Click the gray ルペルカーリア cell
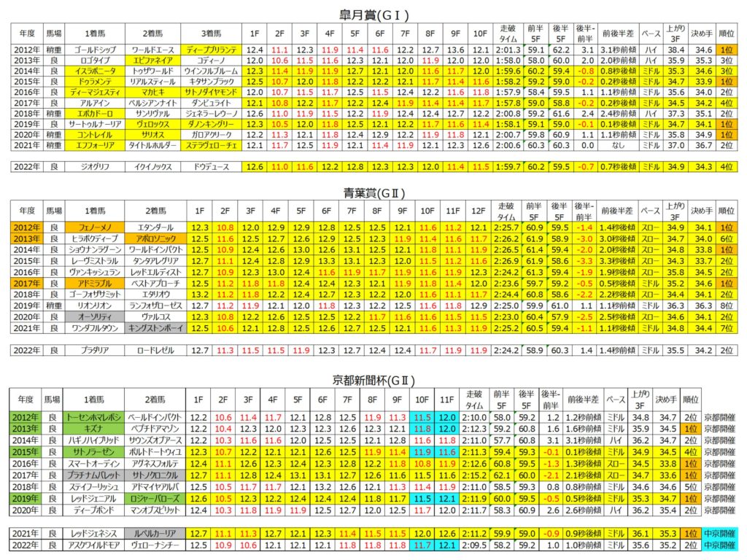747x560 pixels. tap(155, 533)
